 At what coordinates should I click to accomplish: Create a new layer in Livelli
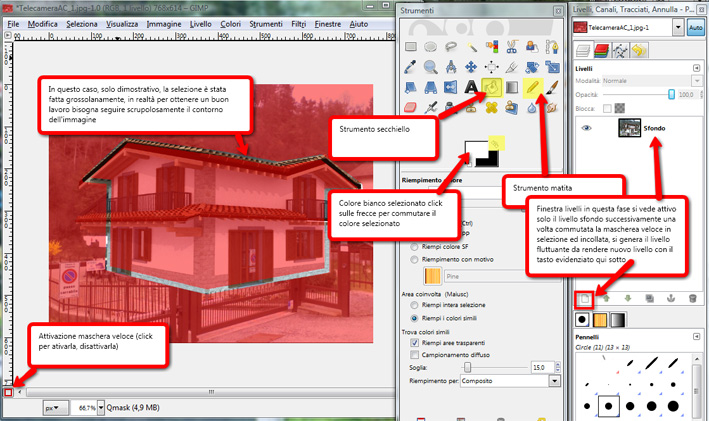(587, 297)
